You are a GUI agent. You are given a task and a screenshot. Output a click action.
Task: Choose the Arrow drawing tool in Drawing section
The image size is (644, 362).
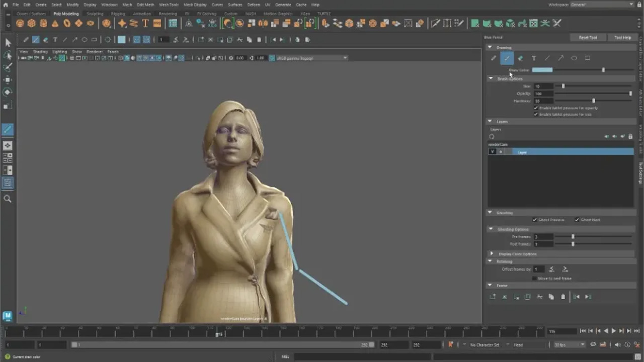[x=560, y=58]
